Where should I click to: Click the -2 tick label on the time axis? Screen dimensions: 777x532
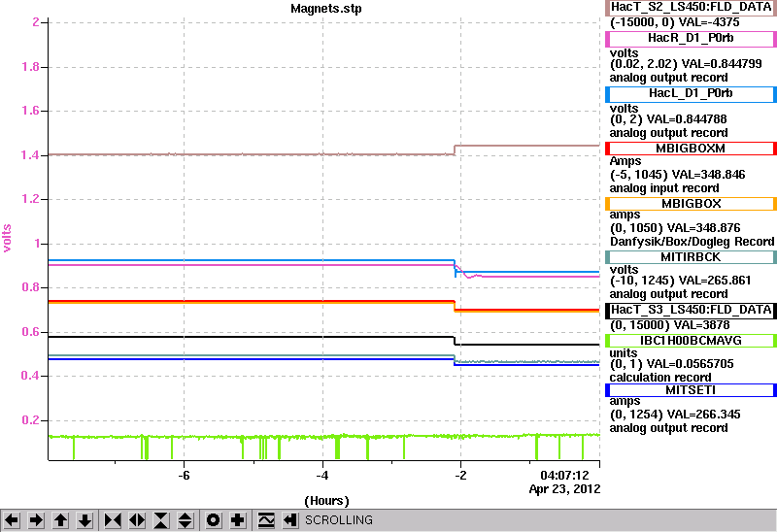click(x=460, y=475)
